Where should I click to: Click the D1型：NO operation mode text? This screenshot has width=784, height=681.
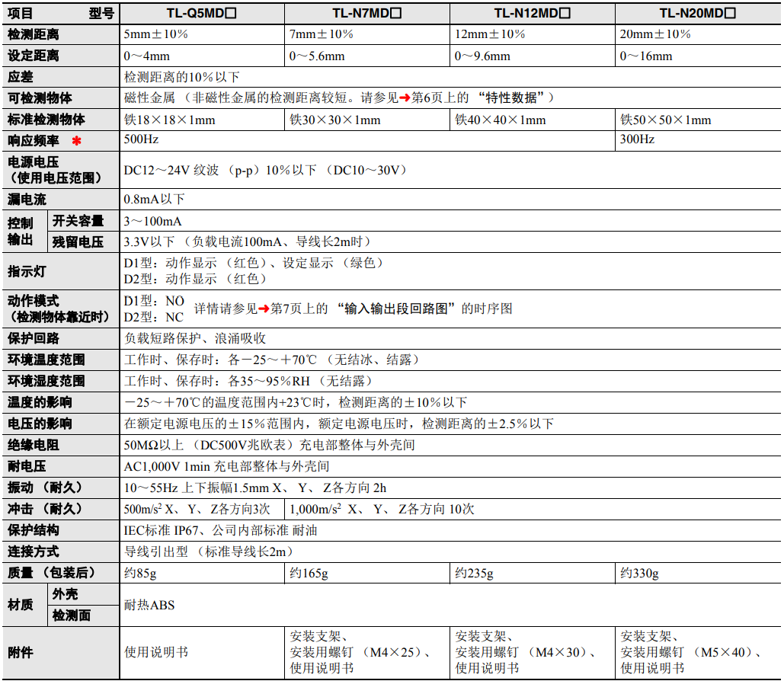[x=154, y=301]
